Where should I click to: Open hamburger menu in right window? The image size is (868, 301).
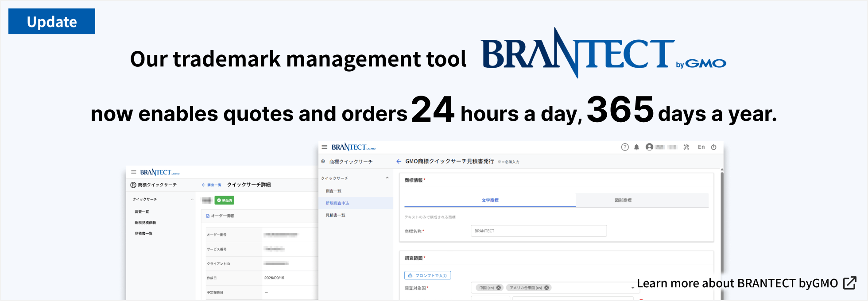coord(325,147)
